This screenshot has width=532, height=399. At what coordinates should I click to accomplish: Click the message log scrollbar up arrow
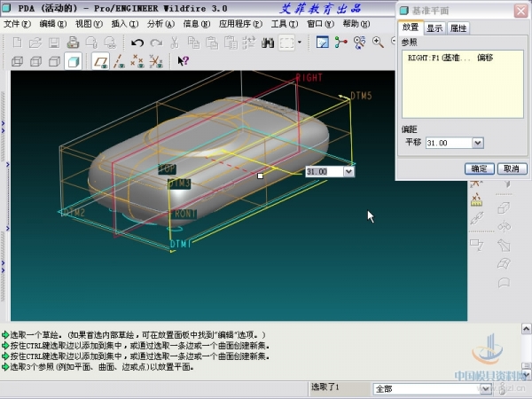pyautogui.click(x=525, y=329)
